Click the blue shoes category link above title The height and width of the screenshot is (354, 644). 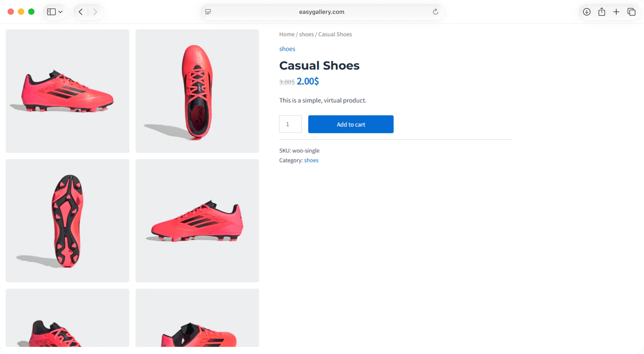tap(287, 49)
